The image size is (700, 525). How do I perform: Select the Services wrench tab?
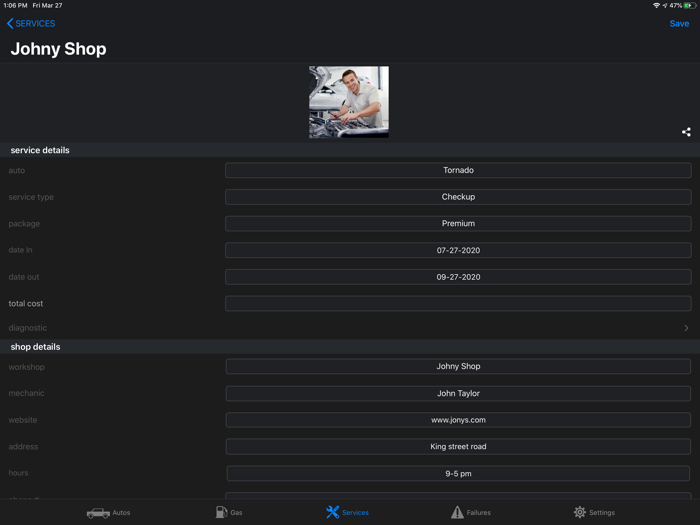(x=348, y=512)
